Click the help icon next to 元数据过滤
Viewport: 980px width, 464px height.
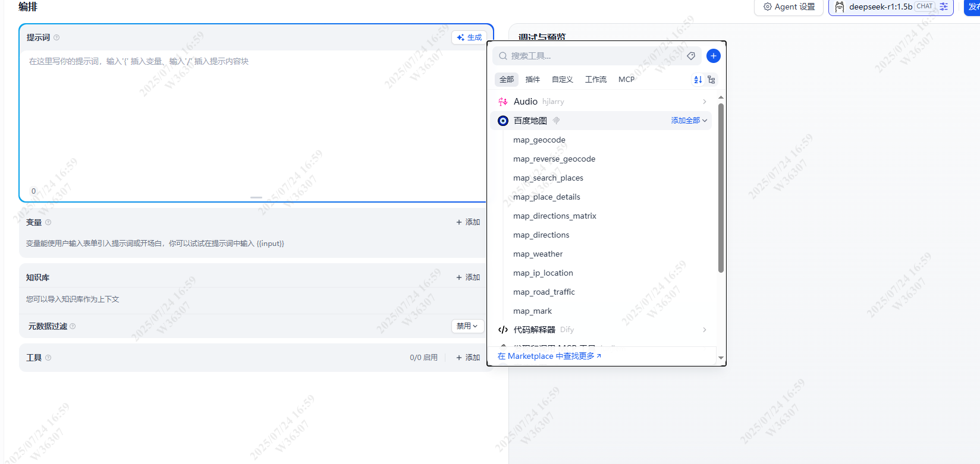click(73, 326)
